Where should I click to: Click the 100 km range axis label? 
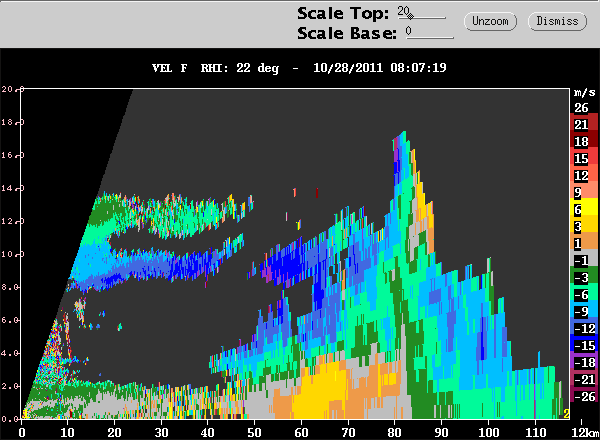click(489, 433)
